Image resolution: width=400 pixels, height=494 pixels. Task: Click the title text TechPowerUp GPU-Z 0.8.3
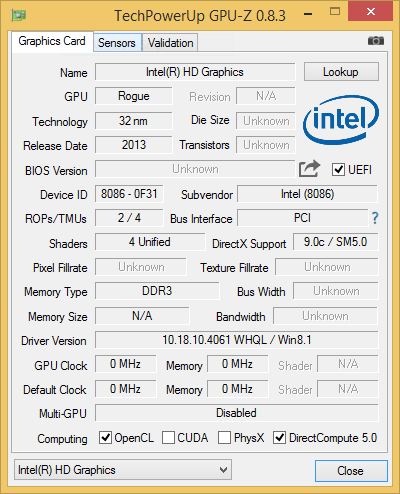[200, 15]
